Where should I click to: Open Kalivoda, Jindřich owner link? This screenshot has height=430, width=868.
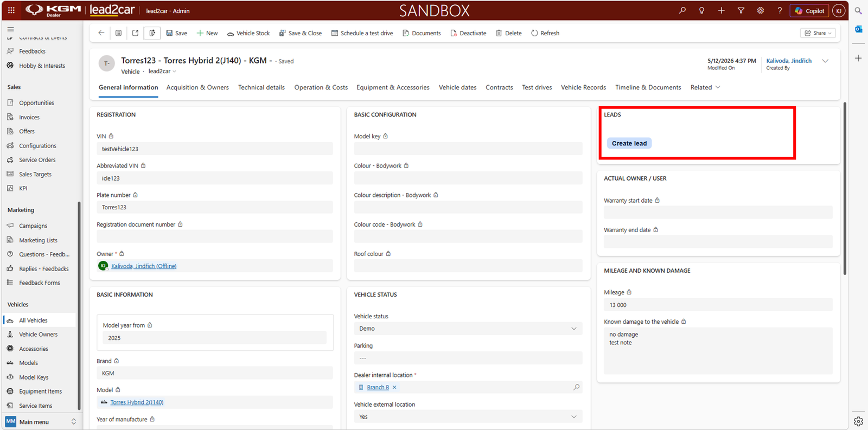pos(144,266)
